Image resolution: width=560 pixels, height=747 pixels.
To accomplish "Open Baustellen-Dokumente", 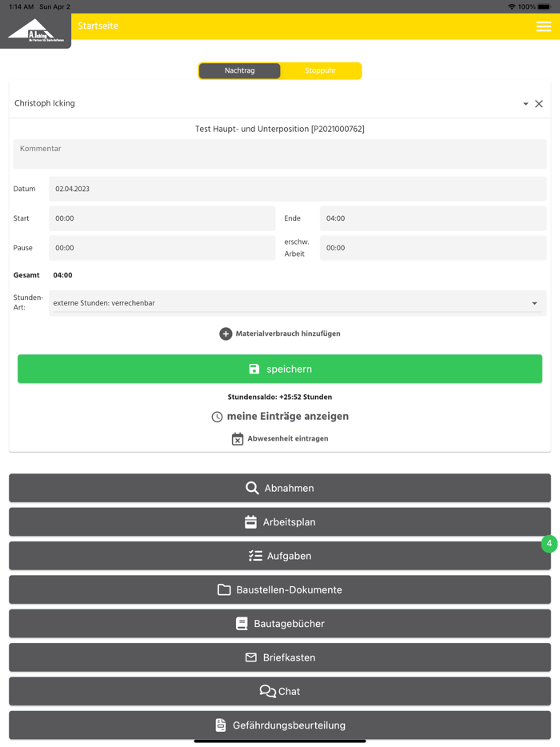I will (280, 589).
